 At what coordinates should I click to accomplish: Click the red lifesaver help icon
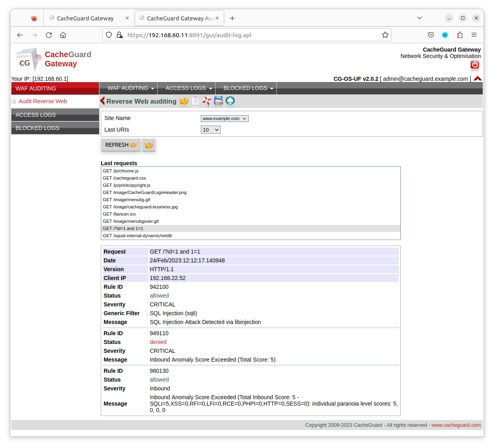click(x=207, y=101)
